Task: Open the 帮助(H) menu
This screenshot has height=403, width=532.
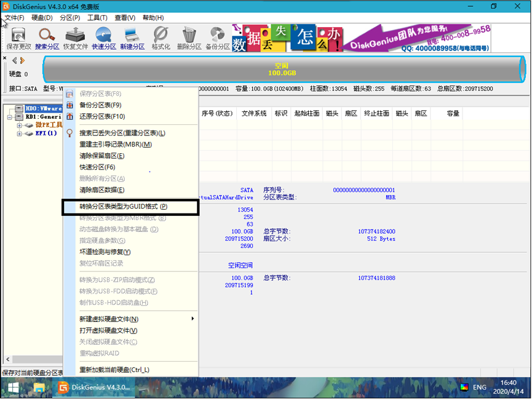Action: [x=153, y=18]
